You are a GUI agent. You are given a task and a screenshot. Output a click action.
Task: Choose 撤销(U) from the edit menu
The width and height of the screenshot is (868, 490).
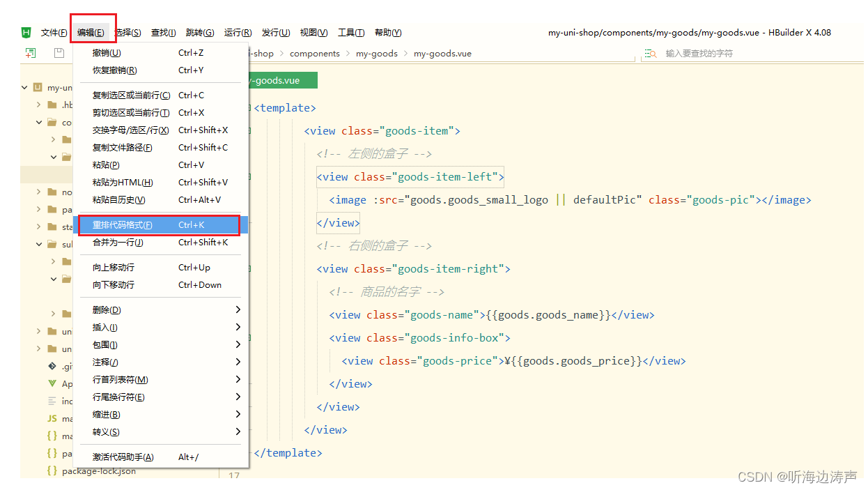(160, 53)
